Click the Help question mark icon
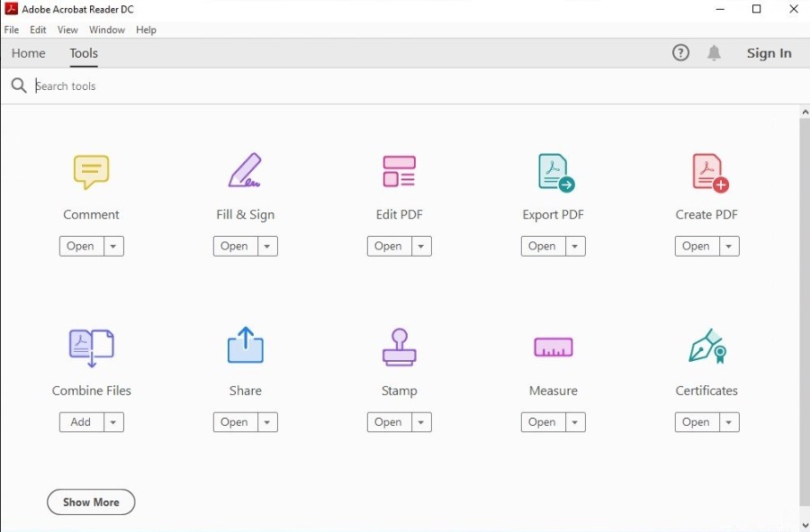This screenshot has width=810, height=532. [x=680, y=53]
